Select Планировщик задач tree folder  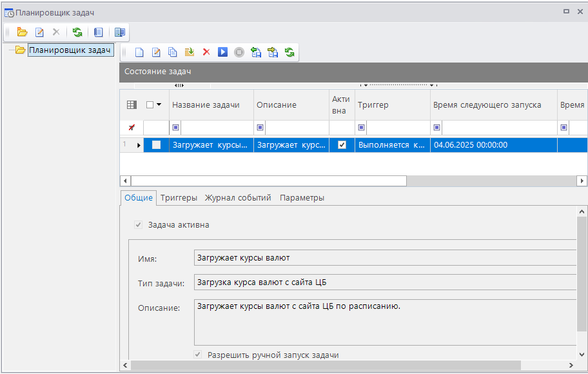70,50
